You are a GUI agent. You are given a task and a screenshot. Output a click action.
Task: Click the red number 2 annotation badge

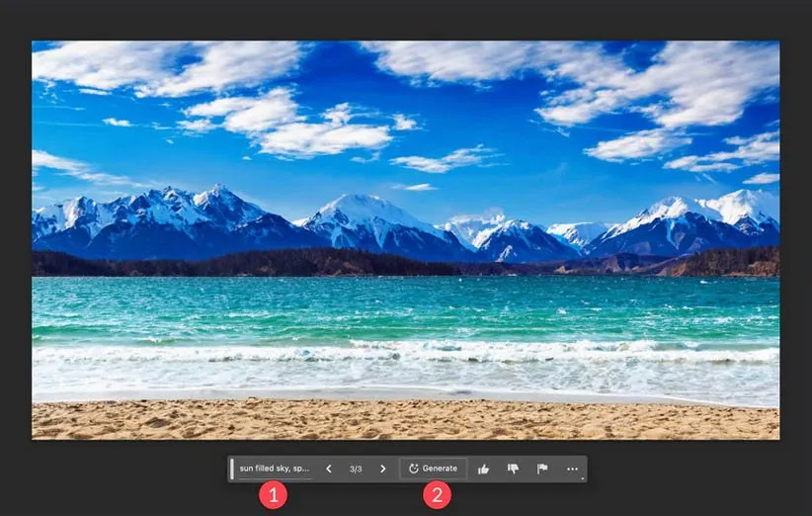tap(438, 494)
